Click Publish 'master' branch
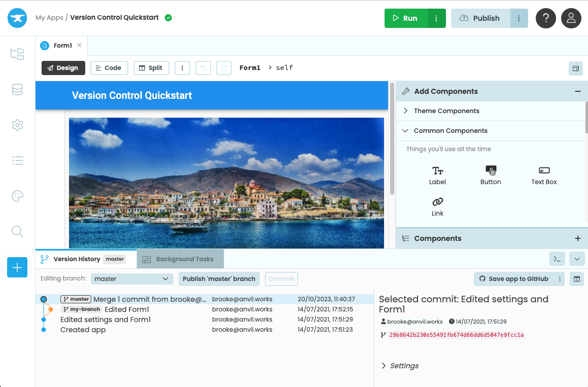This screenshot has width=588, height=387. click(x=219, y=278)
